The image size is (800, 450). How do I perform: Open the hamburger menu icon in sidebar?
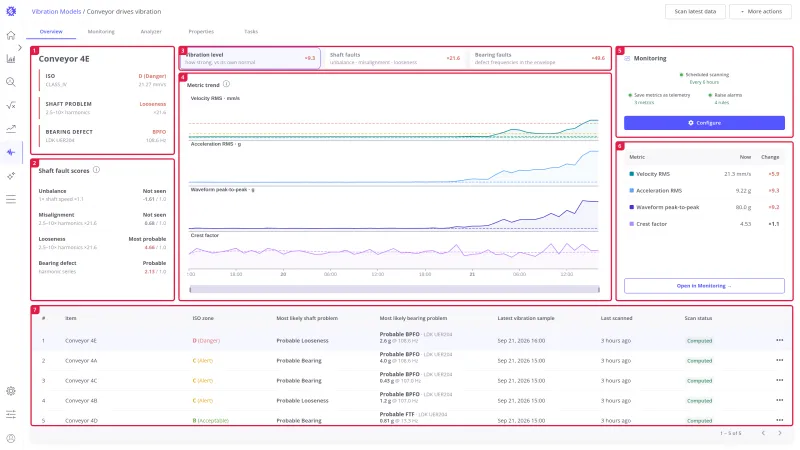11,199
